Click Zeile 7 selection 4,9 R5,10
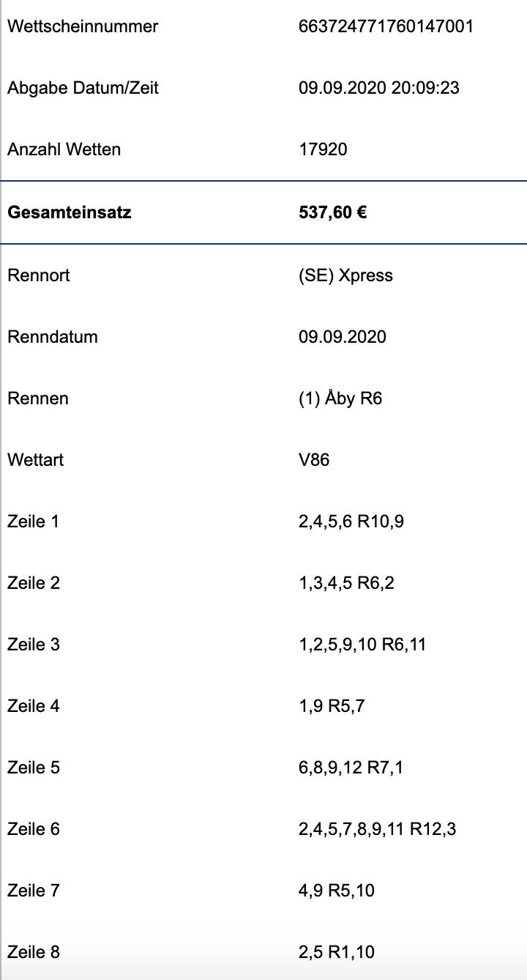Screen dimensions: 527x980 tap(337, 891)
